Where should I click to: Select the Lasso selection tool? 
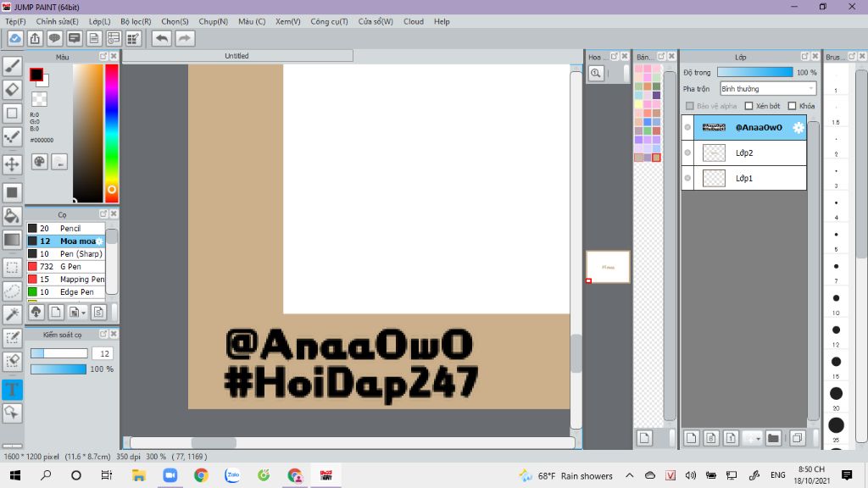[x=12, y=291]
